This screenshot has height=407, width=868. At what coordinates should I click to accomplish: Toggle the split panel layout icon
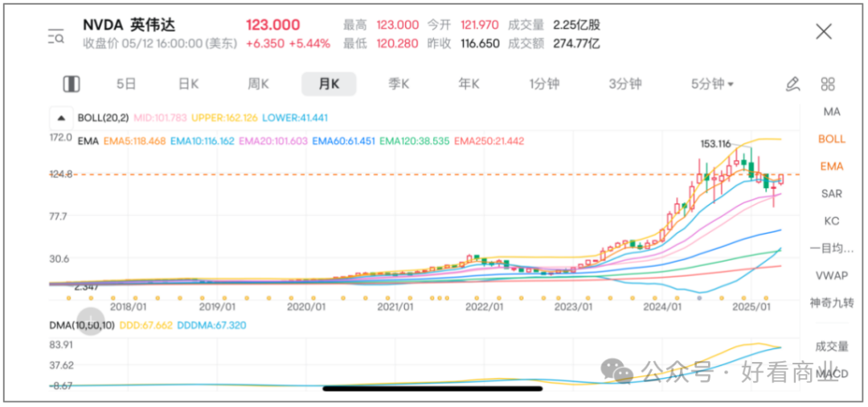click(72, 84)
